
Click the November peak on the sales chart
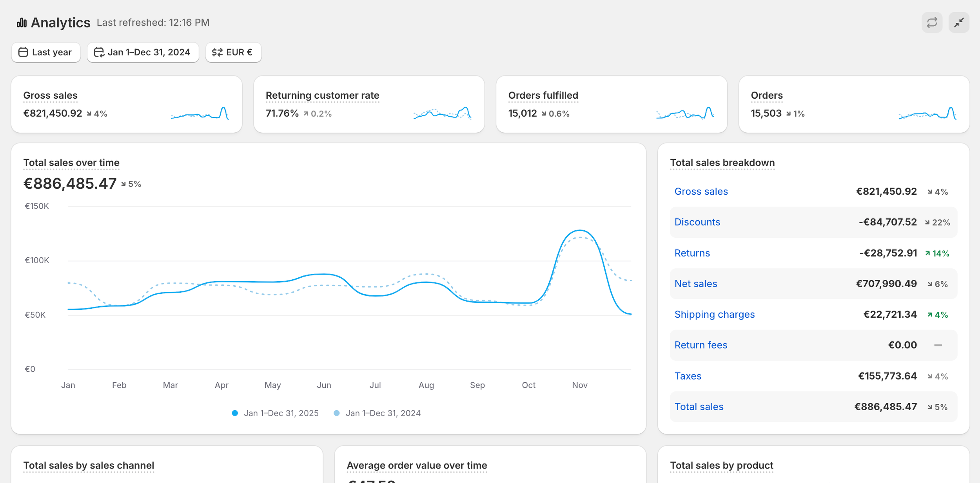[x=580, y=230]
